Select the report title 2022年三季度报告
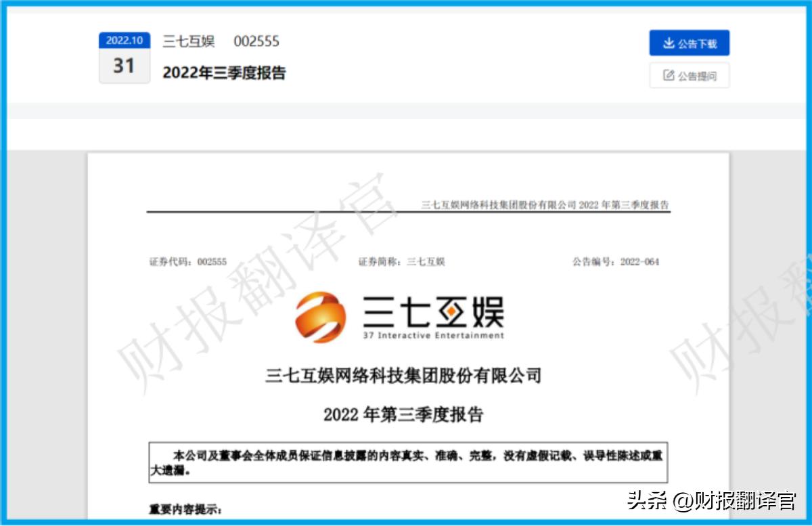 tap(225, 74)
